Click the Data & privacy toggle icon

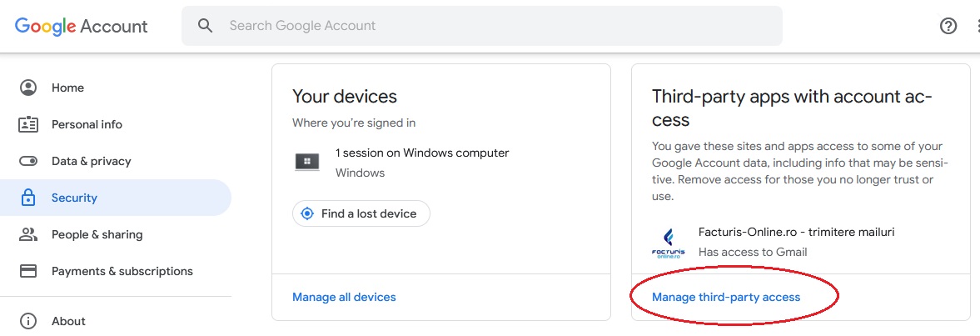click(29, 162)
